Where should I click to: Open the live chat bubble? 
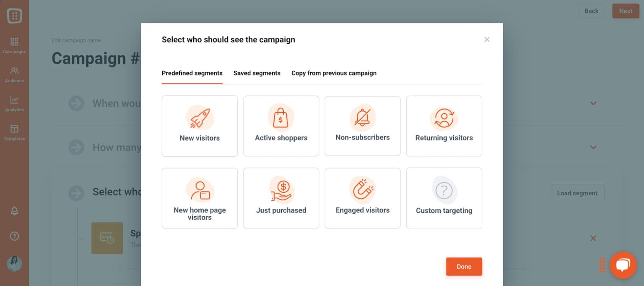[623, 265]
